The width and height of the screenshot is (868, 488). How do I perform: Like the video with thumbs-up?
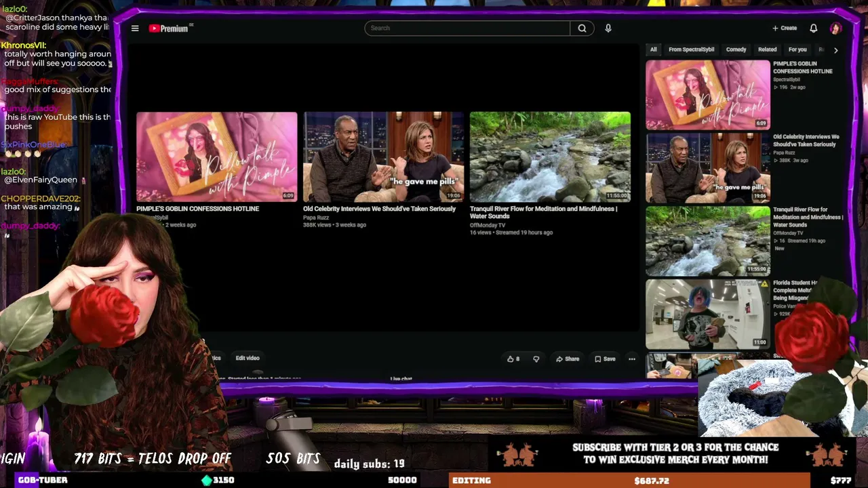pos(513,359)
